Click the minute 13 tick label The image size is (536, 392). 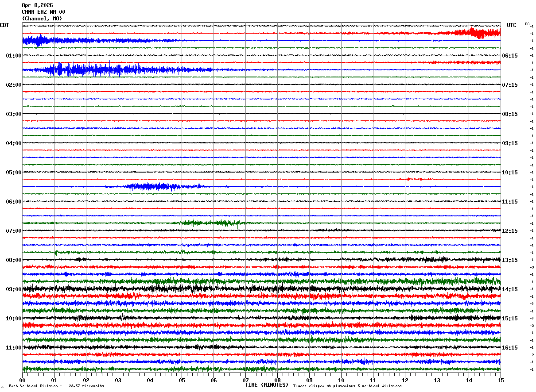[437, 380]
